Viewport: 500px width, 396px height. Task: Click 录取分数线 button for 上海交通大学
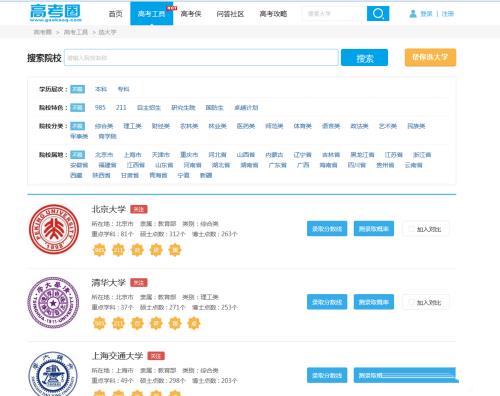pyautogui.click(x=327, y=375)
